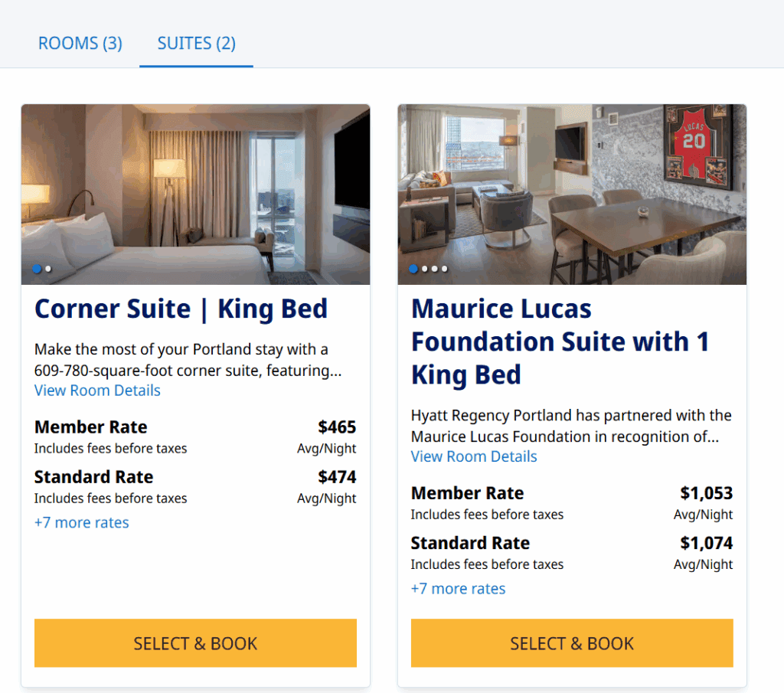The image size is (784, 693).
Task: Advance Corner Suite photo carousel to second dot
Action: [x=47, y=269]
